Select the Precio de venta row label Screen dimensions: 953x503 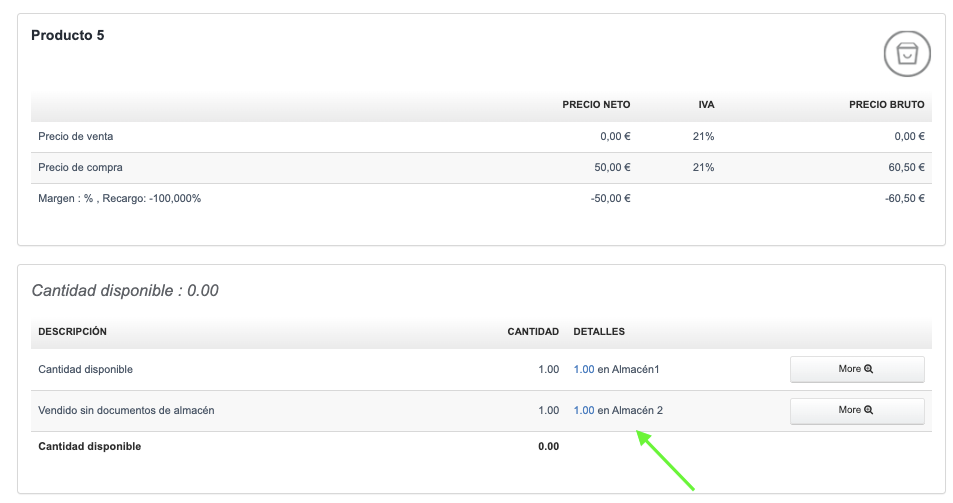pos(82,137)
